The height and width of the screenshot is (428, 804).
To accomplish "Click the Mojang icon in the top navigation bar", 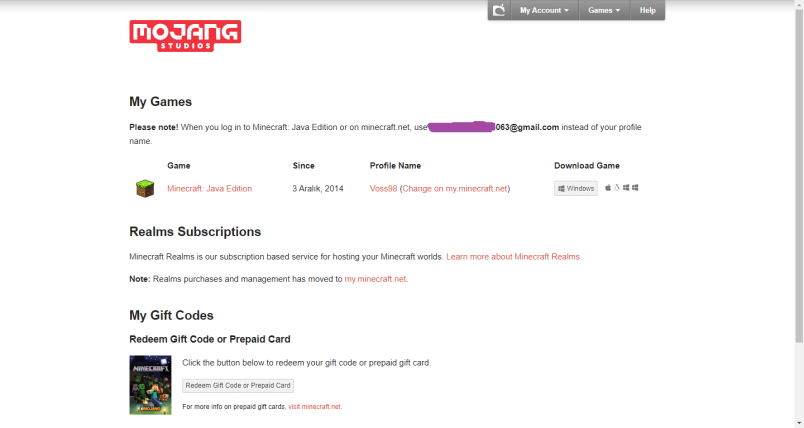I will (499, 10).
